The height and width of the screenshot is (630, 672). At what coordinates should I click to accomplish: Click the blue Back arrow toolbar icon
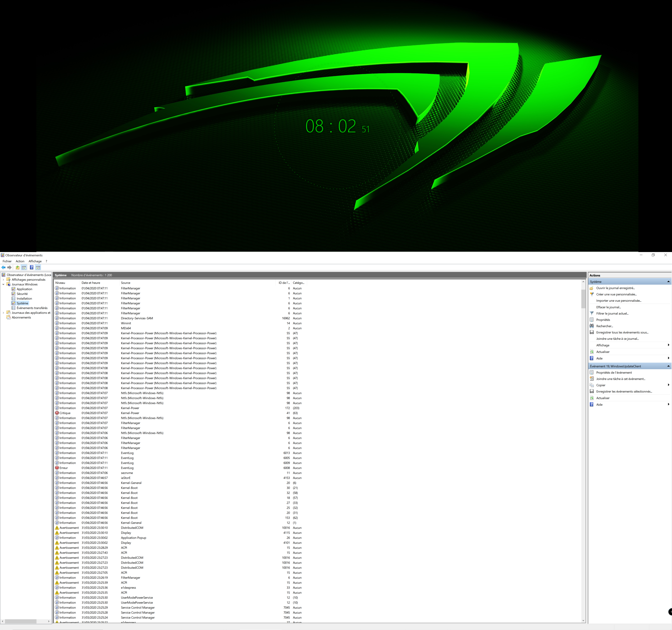coord(3,267)
